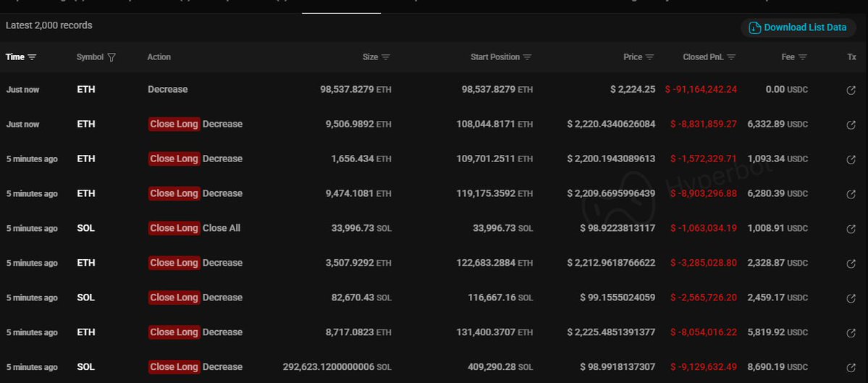Click the Close Long tag in SOL Close All row
Screen dimensions: 868x383
[174, 228]
